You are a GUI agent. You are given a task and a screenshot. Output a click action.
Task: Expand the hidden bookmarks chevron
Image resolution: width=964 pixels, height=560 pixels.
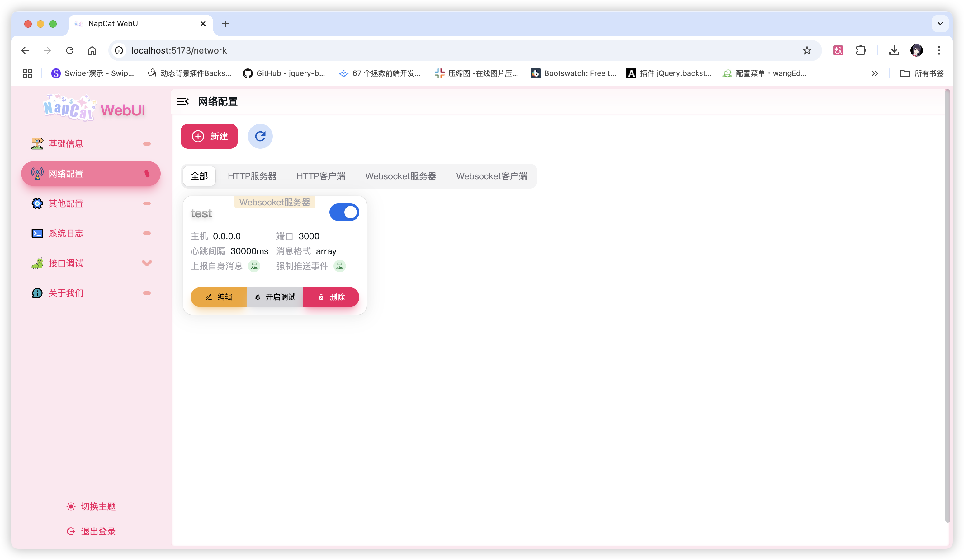click(x=875, y=73)
